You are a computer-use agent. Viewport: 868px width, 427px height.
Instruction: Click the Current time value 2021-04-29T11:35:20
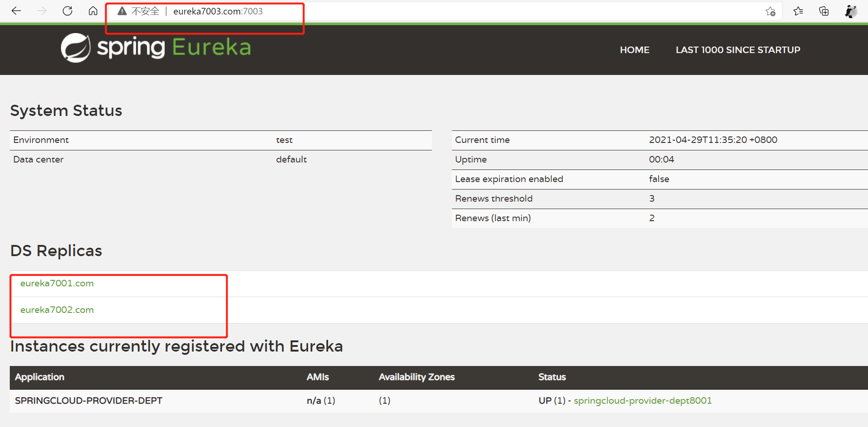[713, 140]
